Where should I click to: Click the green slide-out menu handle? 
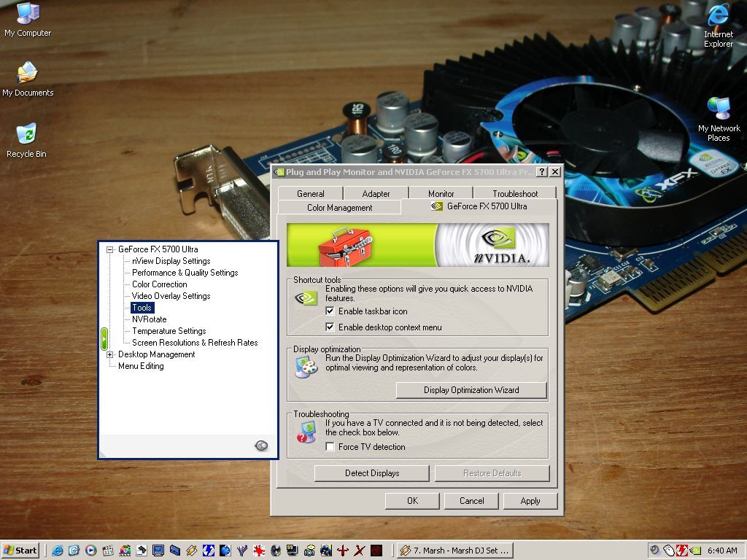pos(104,338)
